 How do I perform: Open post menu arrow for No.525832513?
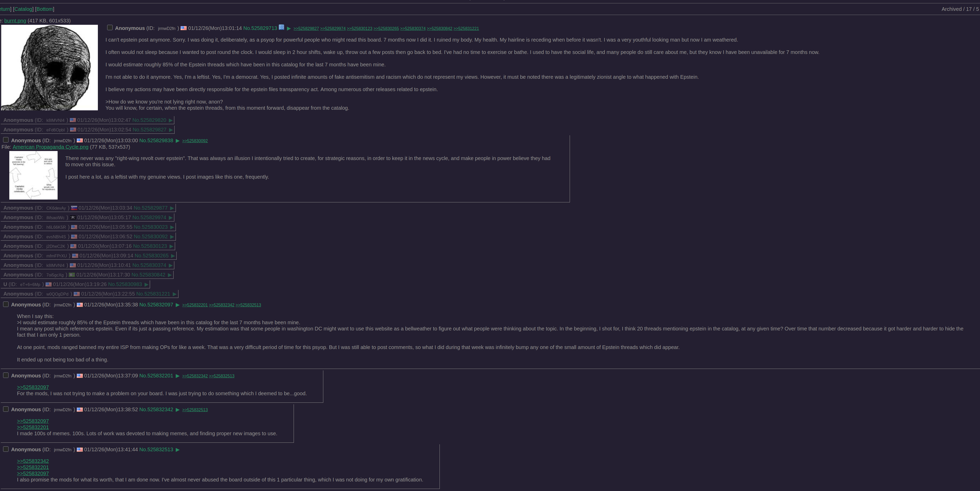(x=177, y=450)
